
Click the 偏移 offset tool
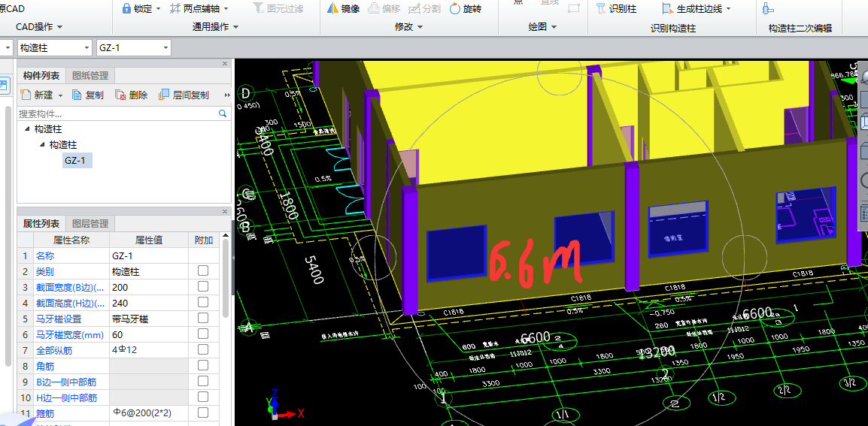pyautogui.click(x=384, y=8)
